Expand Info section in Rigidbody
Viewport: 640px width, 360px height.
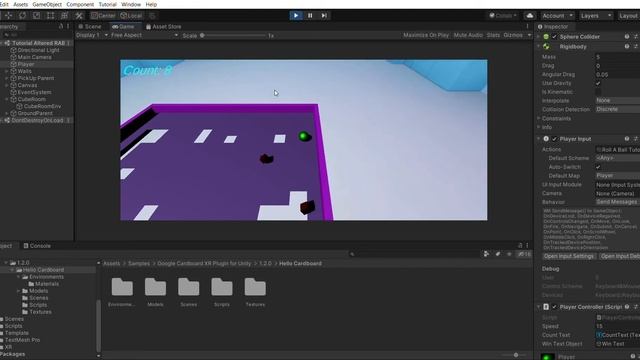[539, 127]
